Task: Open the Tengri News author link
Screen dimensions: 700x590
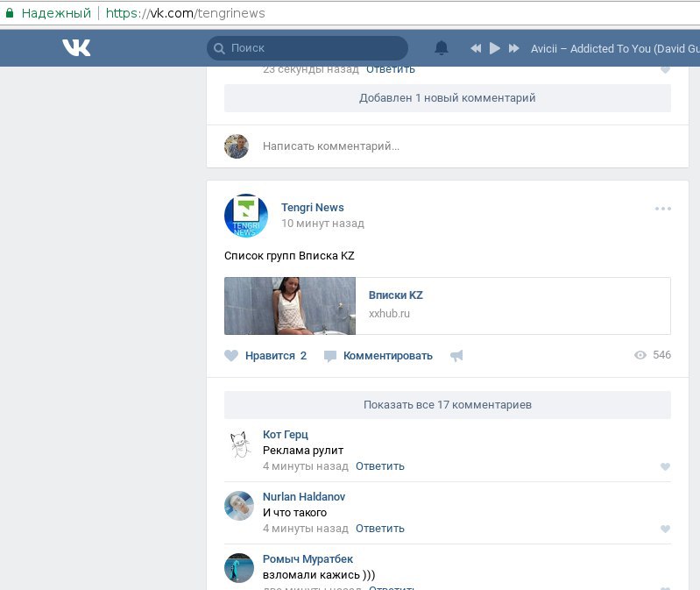Action: [x=313, y=208]
